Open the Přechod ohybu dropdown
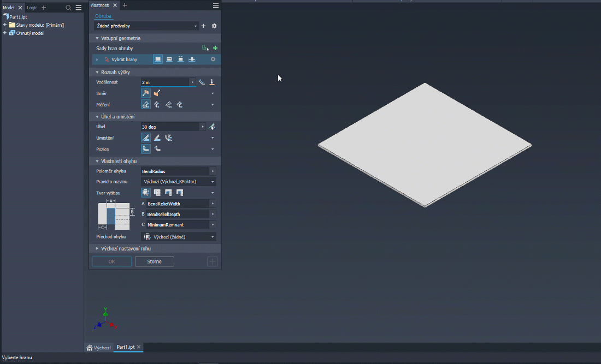Image resolution: width=601 pixels, height=364 pixels. [178, 237]
